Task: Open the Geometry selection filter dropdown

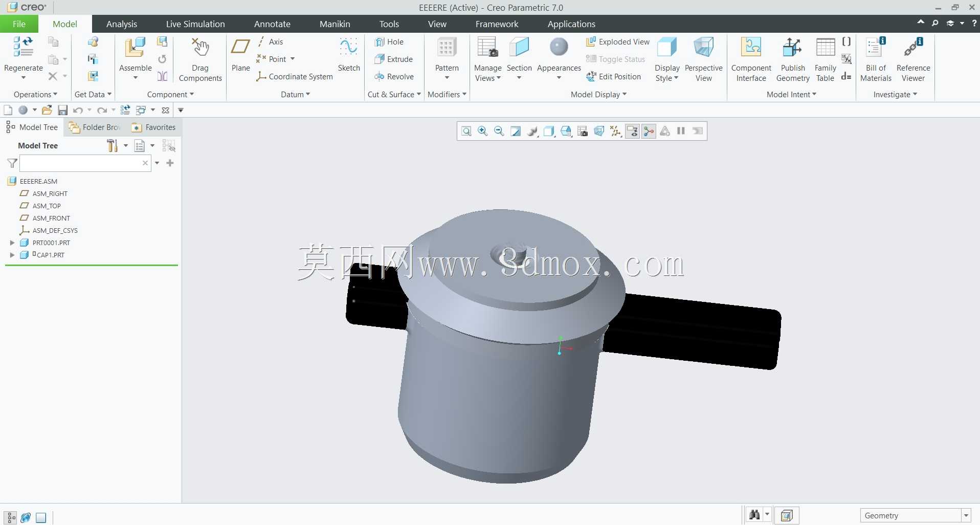Action: click(x=966, y=516)
